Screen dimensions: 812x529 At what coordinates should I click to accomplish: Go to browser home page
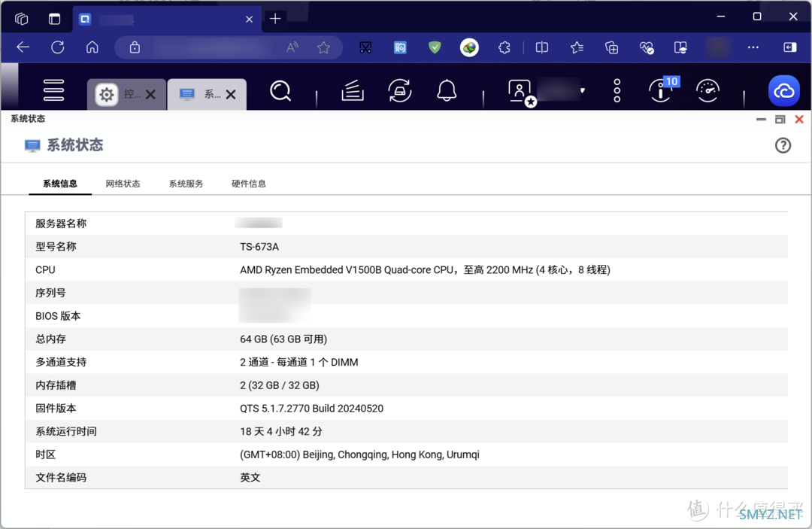click(92, 47)
